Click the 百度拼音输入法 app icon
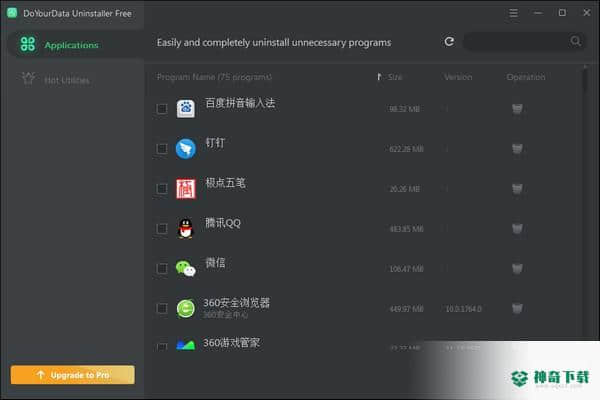 click(x=186, y=109)
